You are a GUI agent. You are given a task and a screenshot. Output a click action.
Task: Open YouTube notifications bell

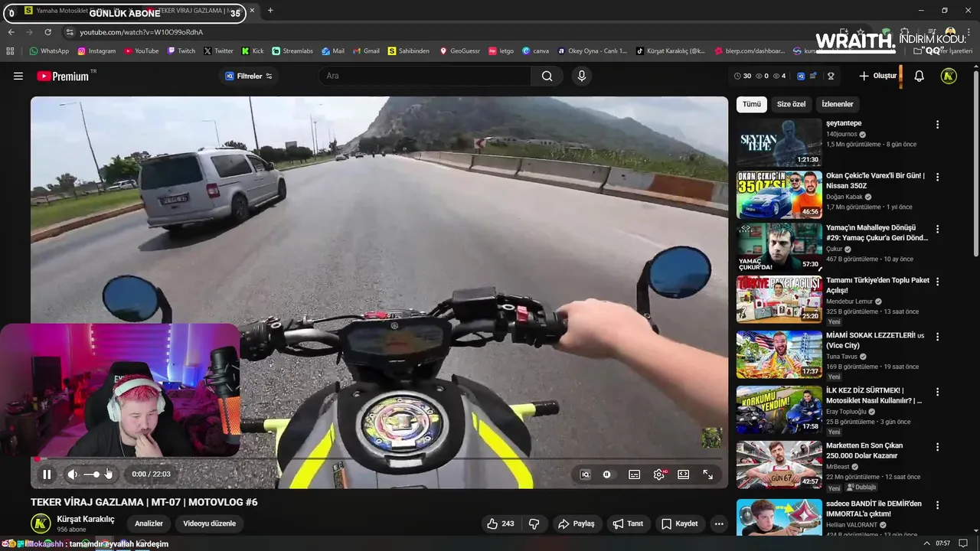[x=920, y=76]
